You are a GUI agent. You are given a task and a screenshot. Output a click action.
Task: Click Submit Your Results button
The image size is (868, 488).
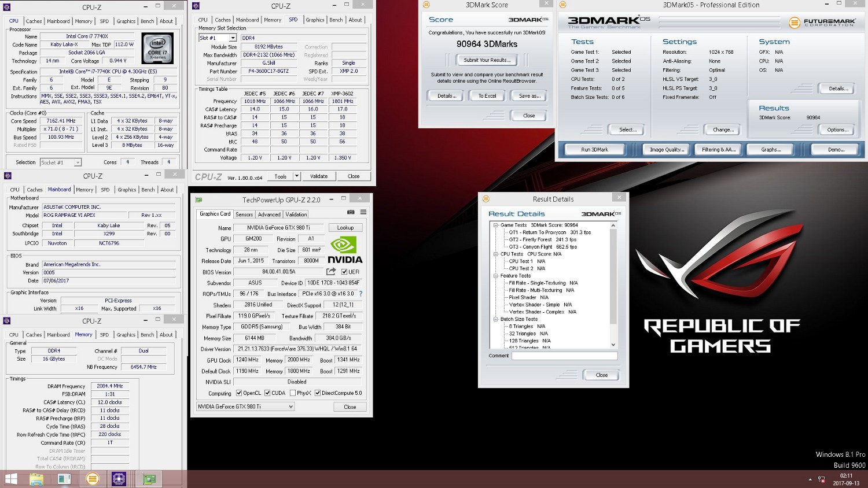tap(487, 60)
